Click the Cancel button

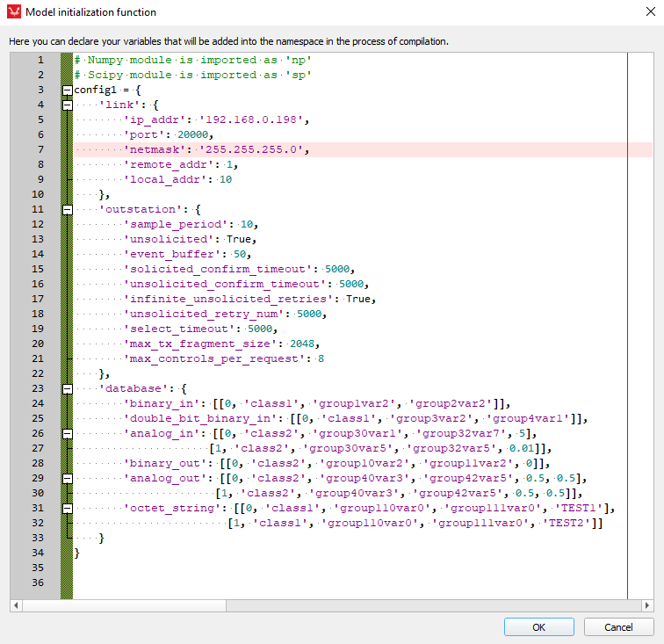point(619,626)
